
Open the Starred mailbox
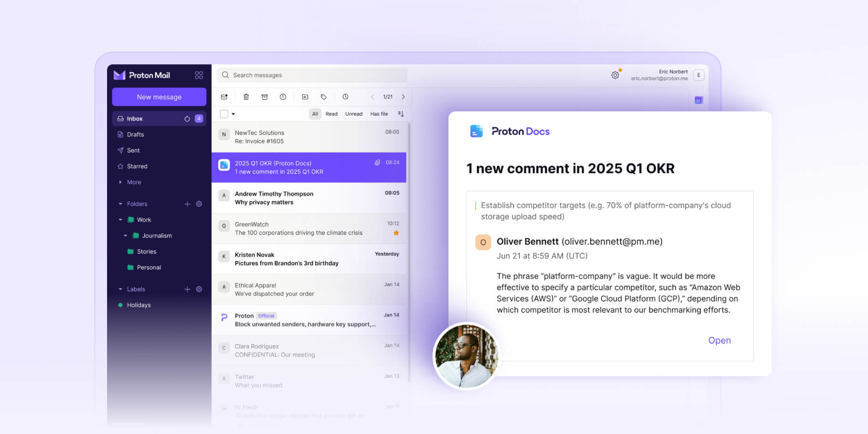pos(137,166)
